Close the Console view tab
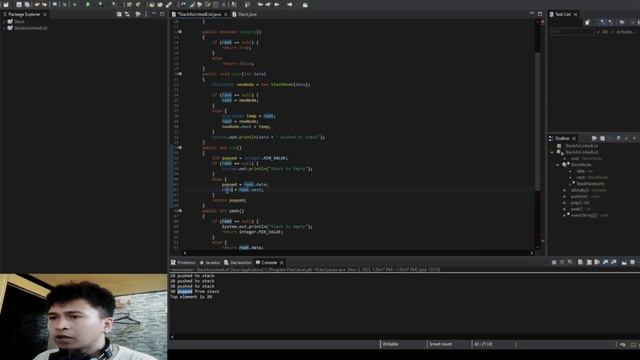Viewport: 640px width, 360px height. 282,263
